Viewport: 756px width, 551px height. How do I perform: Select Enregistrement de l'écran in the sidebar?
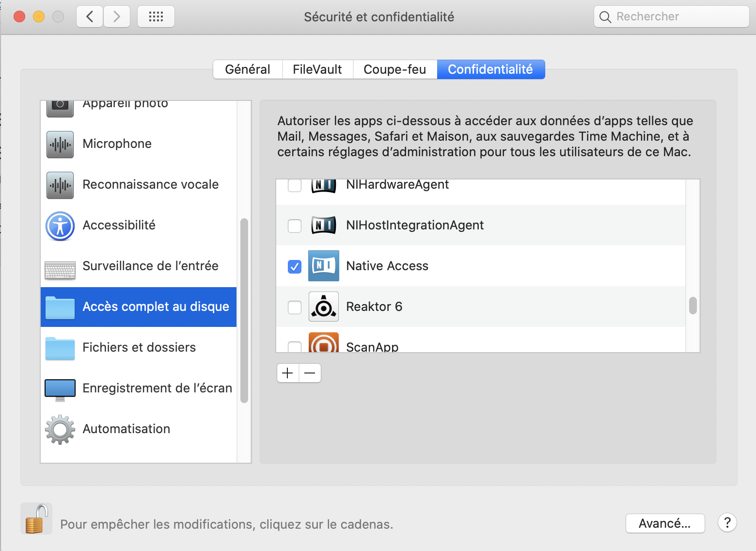(x=157, y=389)
